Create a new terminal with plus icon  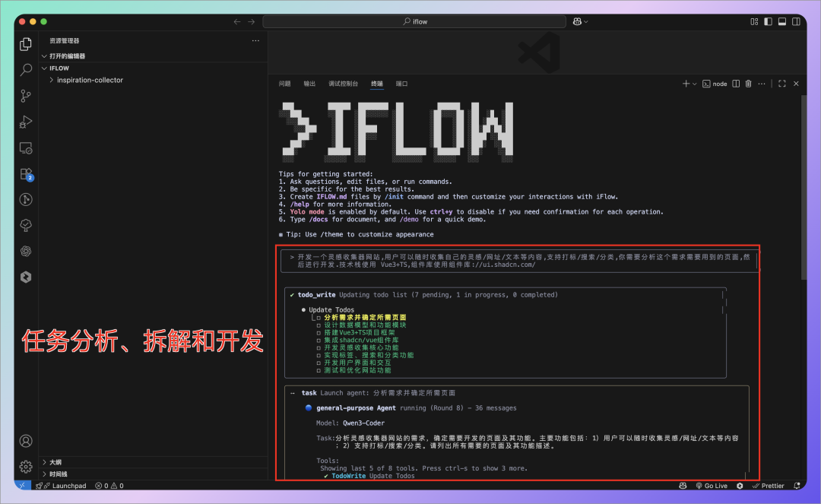(x=686, y=84)
